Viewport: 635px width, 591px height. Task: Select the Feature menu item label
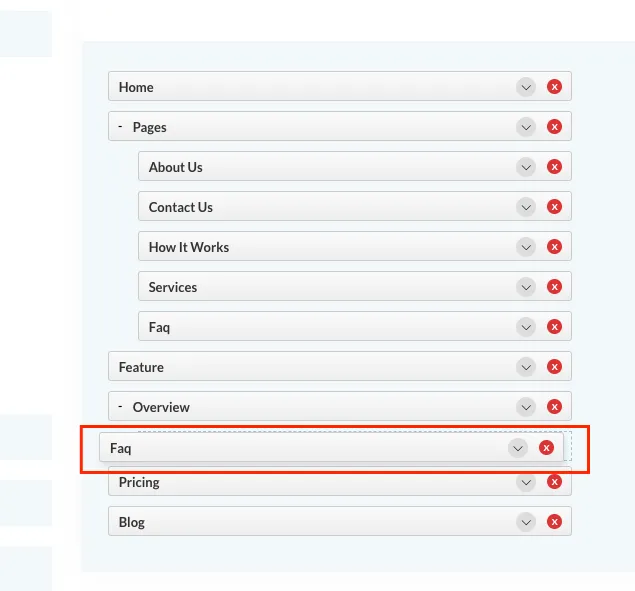[x=141, y=367]
